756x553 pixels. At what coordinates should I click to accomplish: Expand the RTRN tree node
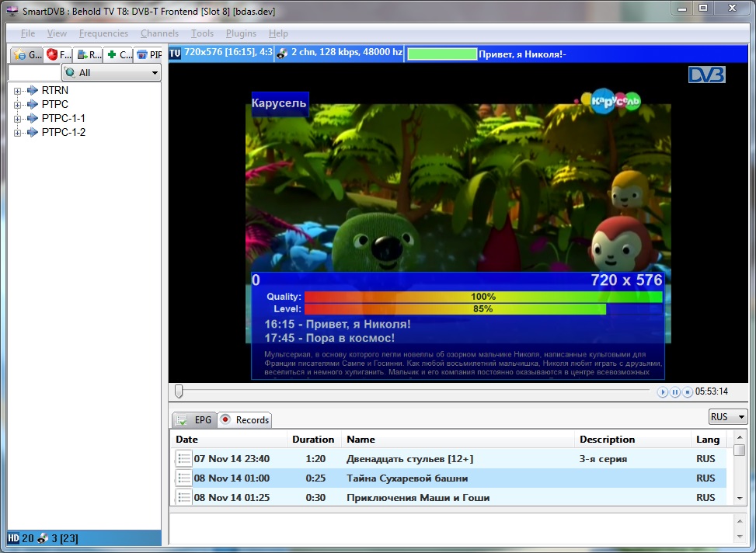17,91
